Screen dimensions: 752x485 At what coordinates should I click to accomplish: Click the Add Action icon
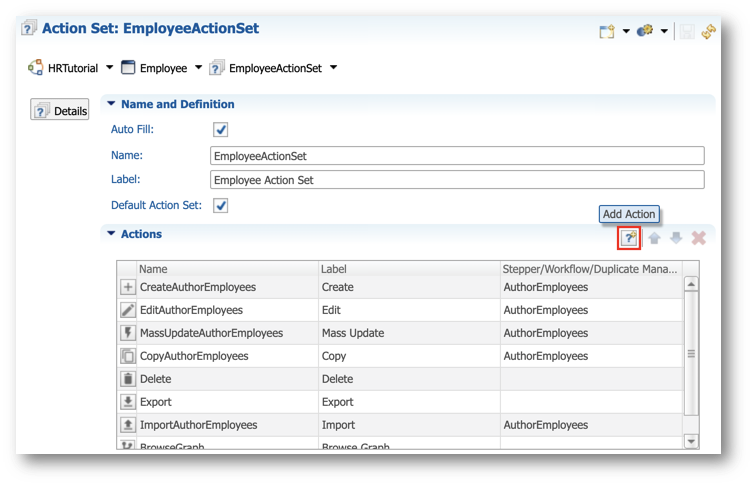click(x=629, y=238)
